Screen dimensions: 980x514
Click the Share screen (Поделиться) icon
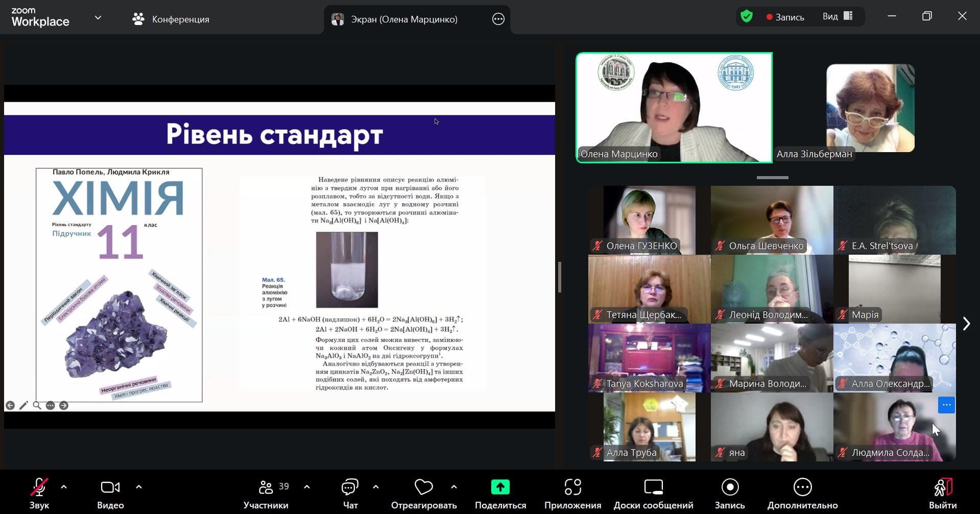pos(500,488)
